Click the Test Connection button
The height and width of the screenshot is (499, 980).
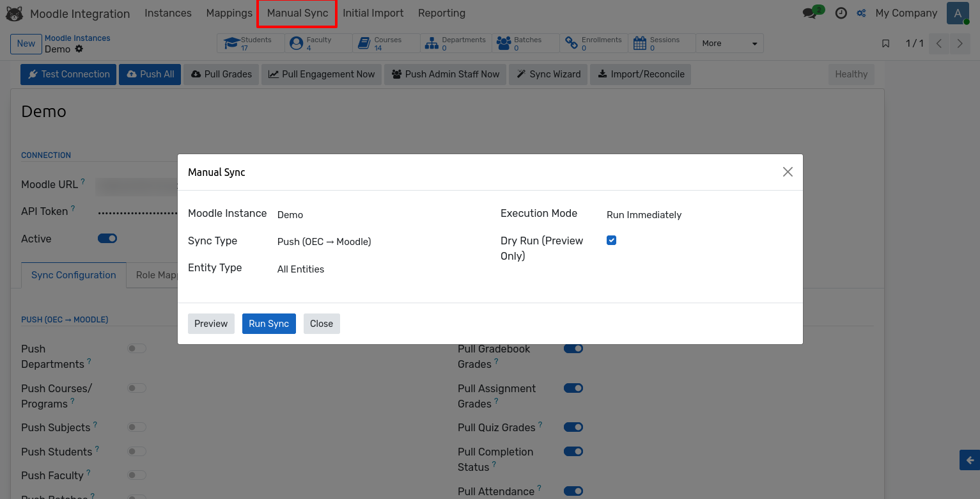68,74
